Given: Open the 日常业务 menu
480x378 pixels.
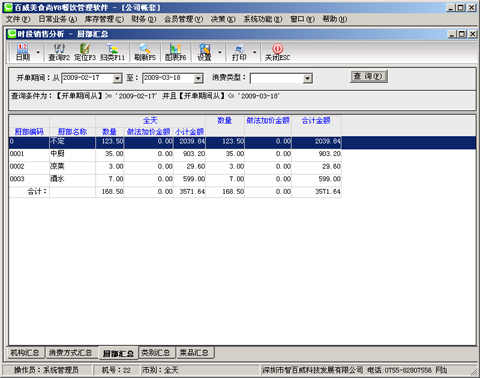Looking at the screenshot, I should (58, 19).
